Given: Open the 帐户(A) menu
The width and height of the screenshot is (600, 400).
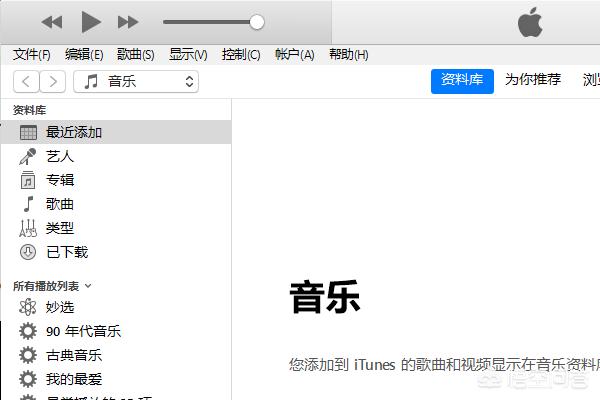Looking at the screenshot, I should point(295,55).
